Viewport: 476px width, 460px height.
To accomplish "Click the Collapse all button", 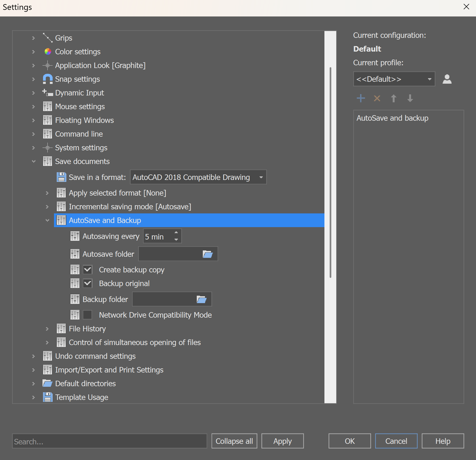I will point(234,441).
